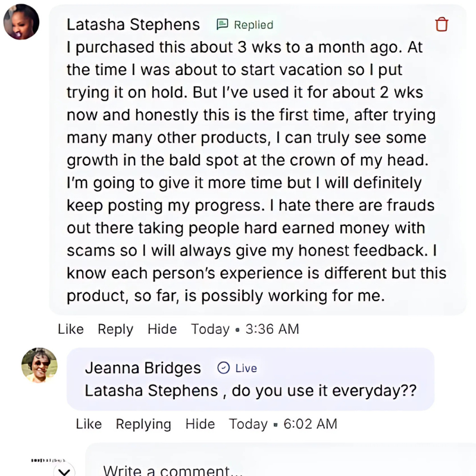Hide Latasha Stephens' comment
Screen dimensions: 476x476
click(162, 329)
